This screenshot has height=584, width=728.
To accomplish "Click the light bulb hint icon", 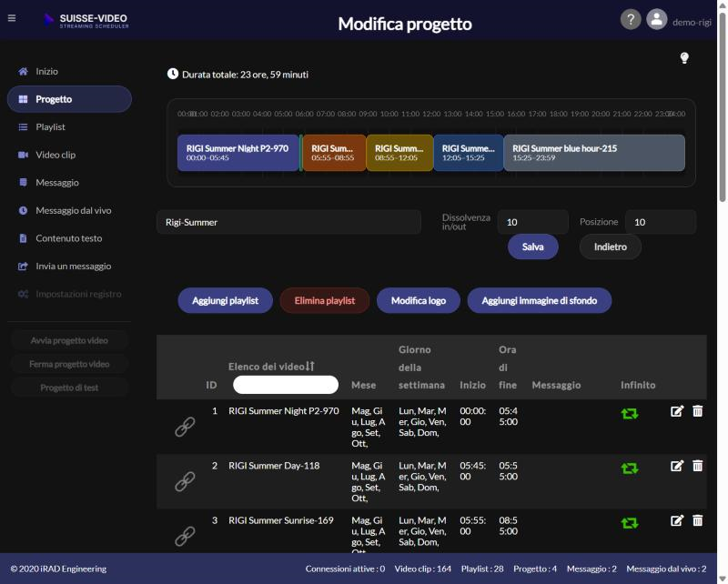I will pyautogui.click(x=684, y=58).
